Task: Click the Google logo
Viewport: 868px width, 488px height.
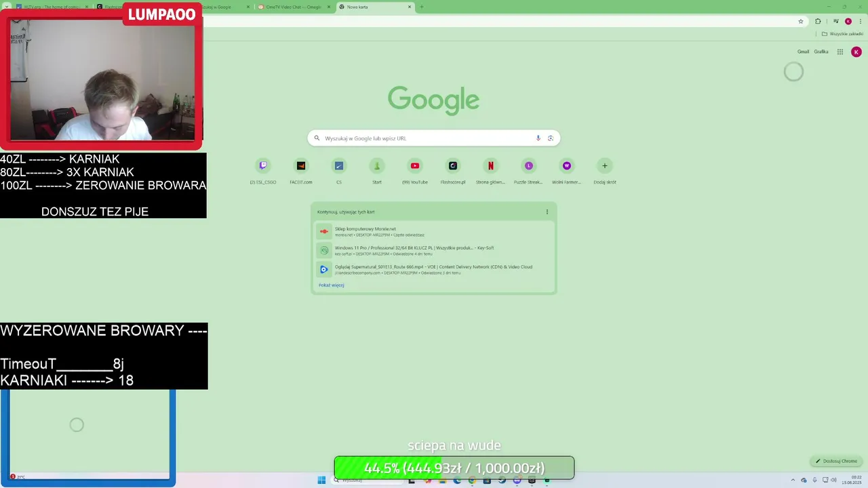Action: [433, 100]
